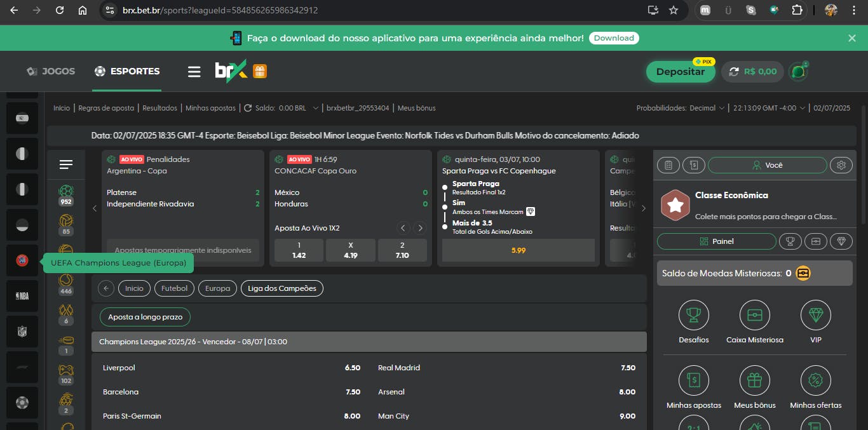Viewport: 868px width, 430px height.
Task: Click the small diamond icon beside Painel
Action: tap(841, 241)
